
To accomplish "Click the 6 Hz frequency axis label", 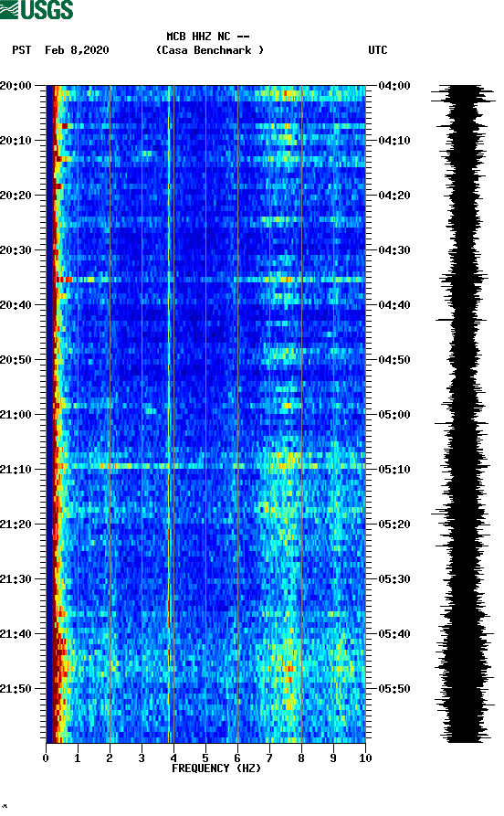I will pos(237,758).
